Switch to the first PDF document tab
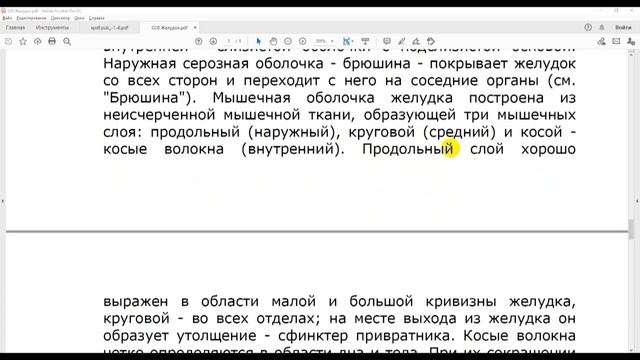Viewport: 640px width, 360px height. click(x=109, y=28)
